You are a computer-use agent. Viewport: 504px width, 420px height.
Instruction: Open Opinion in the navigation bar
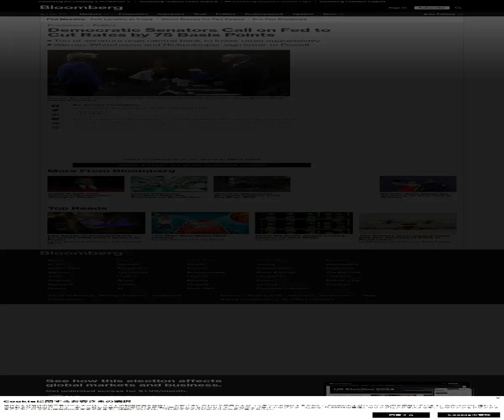pos(303,14)
